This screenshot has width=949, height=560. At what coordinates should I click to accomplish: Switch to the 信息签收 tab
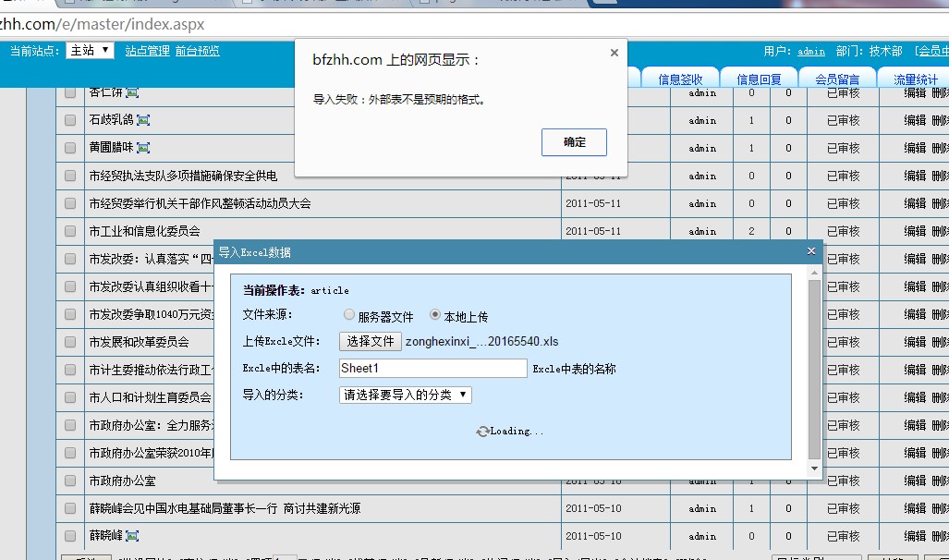(x=680, y=79)
